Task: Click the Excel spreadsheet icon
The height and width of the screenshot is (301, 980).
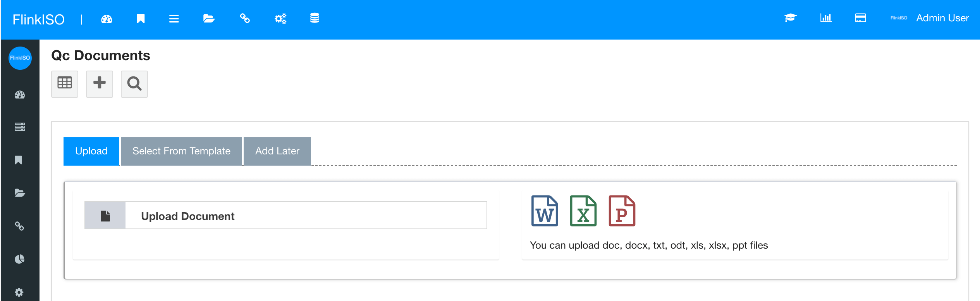Action: [583, 211]
